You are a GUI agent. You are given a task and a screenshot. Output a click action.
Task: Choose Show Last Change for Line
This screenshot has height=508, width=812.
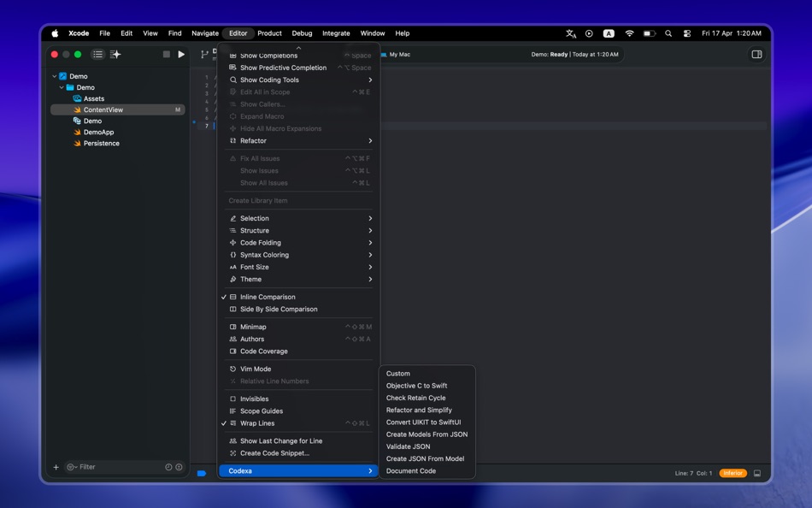tap(299, 441)
